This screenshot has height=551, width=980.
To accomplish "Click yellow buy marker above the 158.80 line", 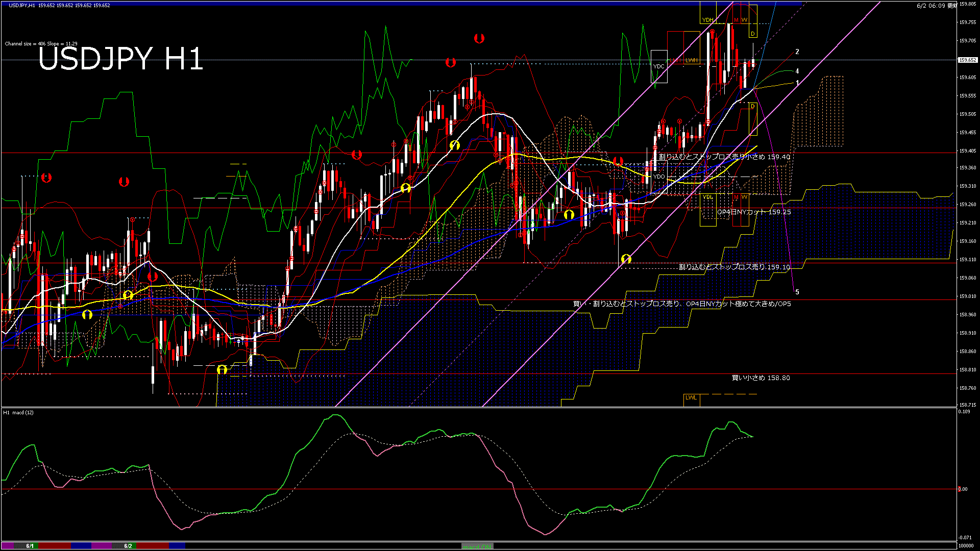I will click(x=222, y=369).
